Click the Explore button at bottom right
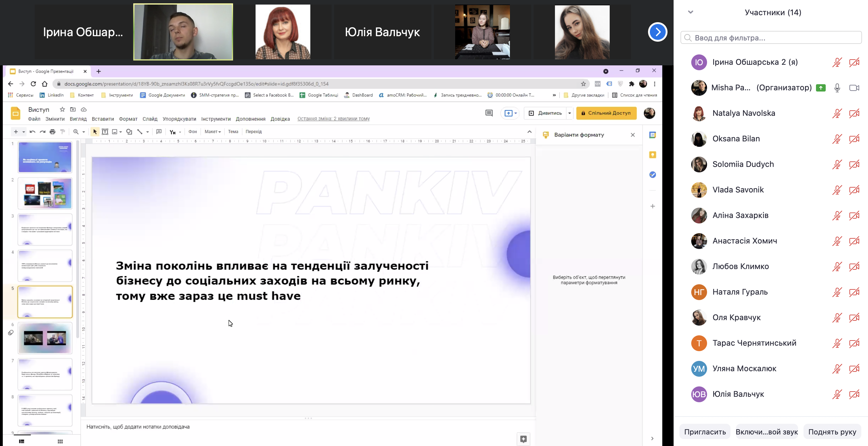The width and height of the screenshot is (868, 446). 523,439
